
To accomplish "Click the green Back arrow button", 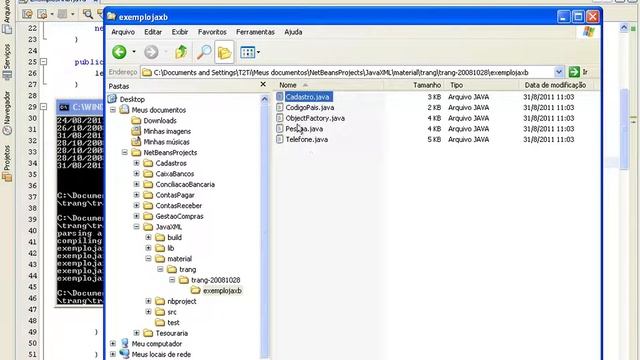I will coord(119,52).
